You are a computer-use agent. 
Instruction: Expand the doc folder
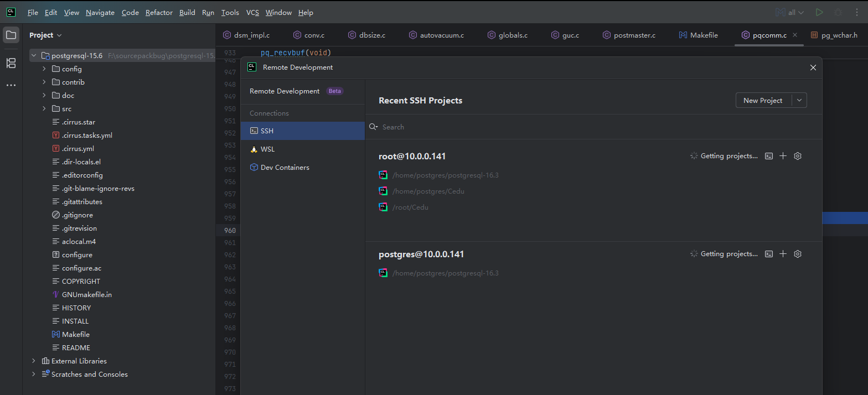coord(44,95)
